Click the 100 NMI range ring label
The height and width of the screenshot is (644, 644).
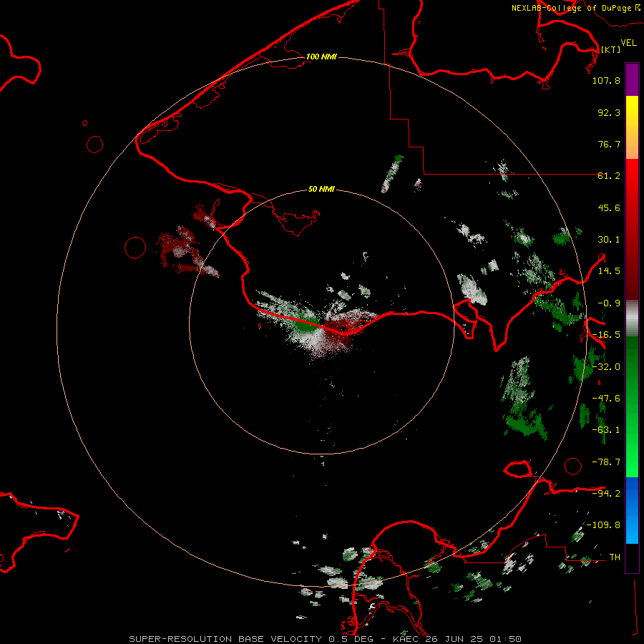(x=321, y=57)
